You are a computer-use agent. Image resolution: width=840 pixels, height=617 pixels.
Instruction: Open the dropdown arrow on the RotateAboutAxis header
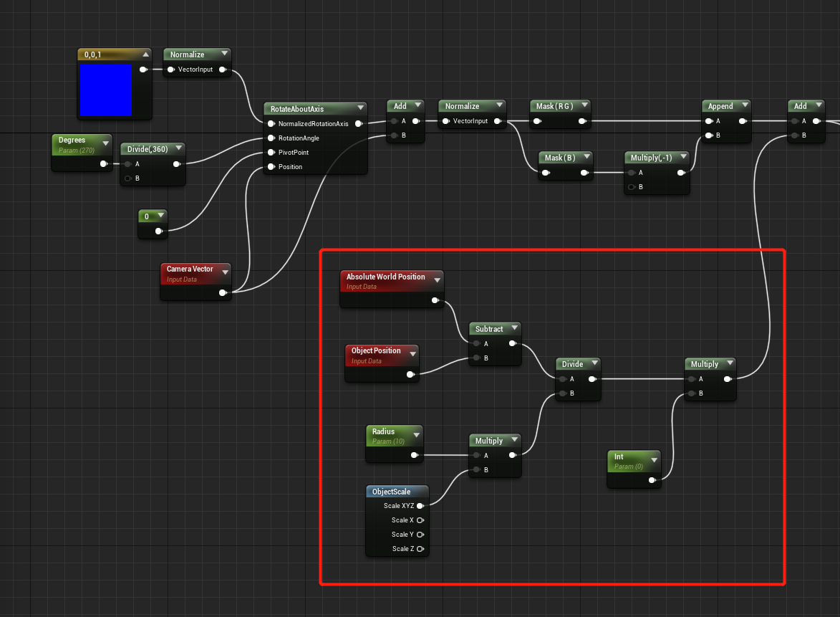click(362, 108)
